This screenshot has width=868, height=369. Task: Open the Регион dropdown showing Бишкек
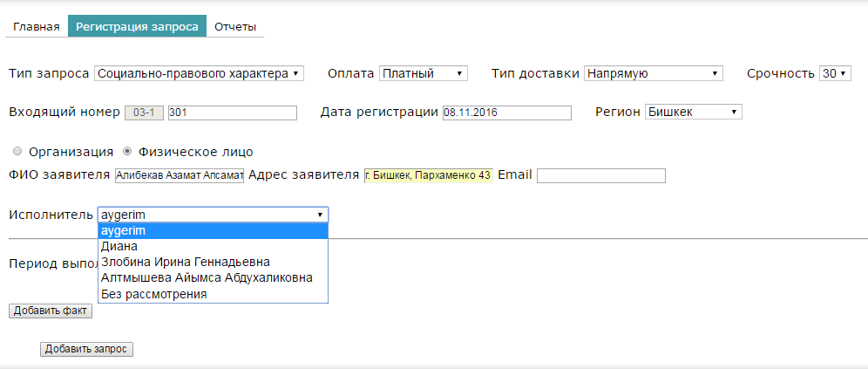coord(694,113)
